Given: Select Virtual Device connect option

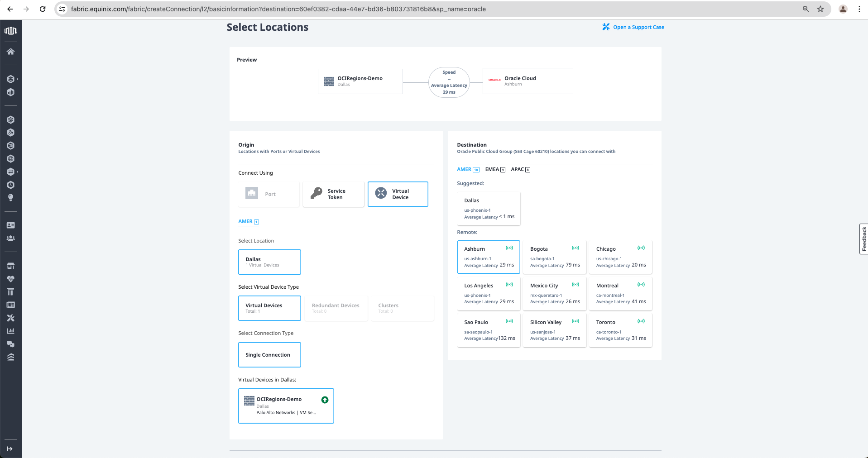Looking at the screenshot, I should click(x=398, y=194).
